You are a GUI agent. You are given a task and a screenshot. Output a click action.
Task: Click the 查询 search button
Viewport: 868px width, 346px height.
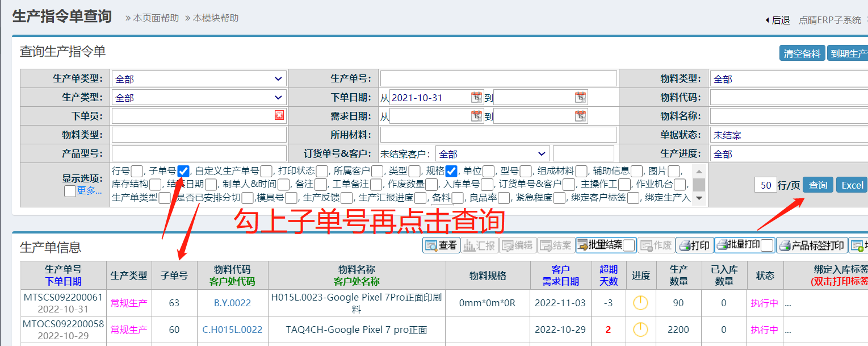pos(817,185)
